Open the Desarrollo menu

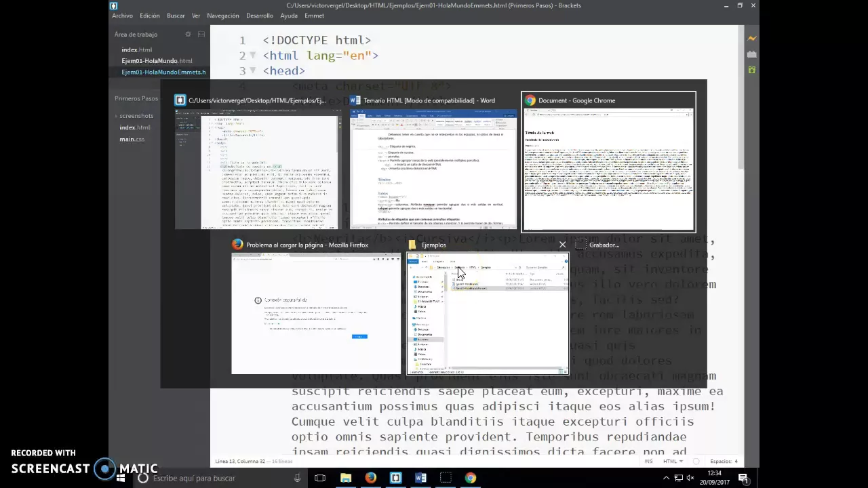point(260,16)
